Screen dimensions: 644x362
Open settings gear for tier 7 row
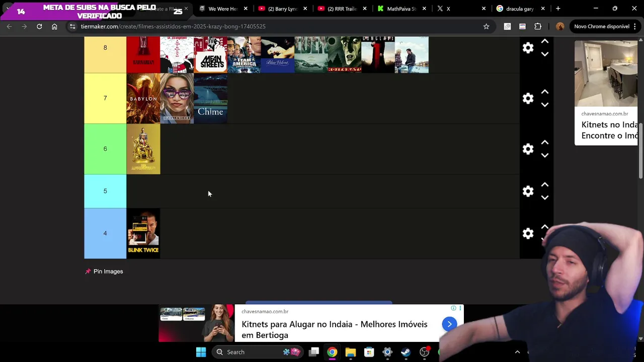(528, 99)
